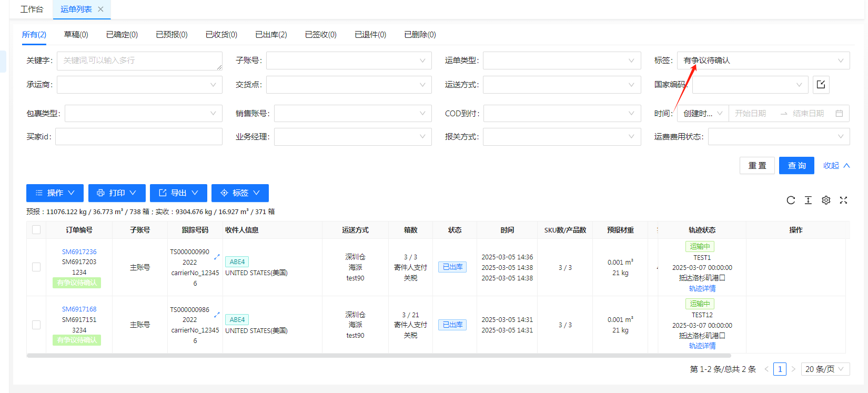The height and width of the screenshot is (393, 868).
Task: Open table column settings gear icon
Action: [826, 200]
